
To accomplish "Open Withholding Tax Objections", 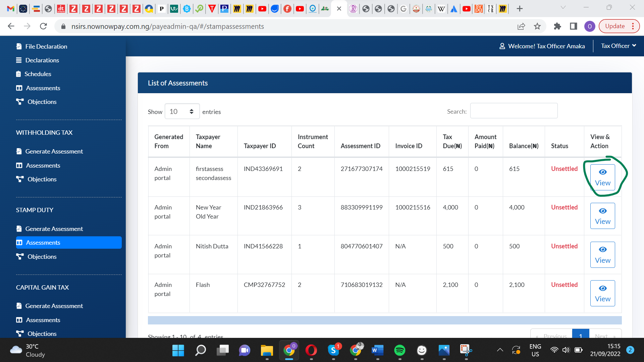I will (36, 179).
